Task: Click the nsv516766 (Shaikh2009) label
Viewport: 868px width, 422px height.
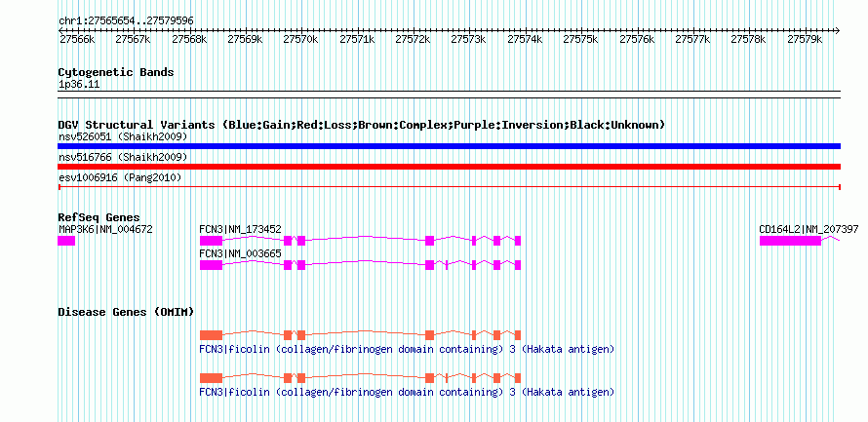Action: pyautogui.click(x=123, y=157)
